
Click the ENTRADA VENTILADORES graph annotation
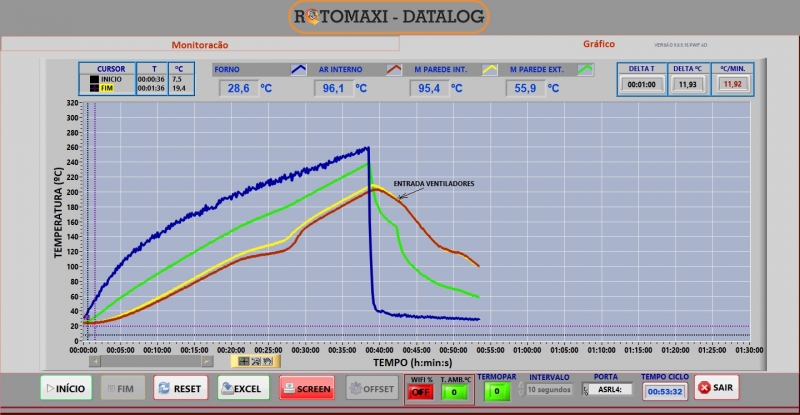click(434, 184)
